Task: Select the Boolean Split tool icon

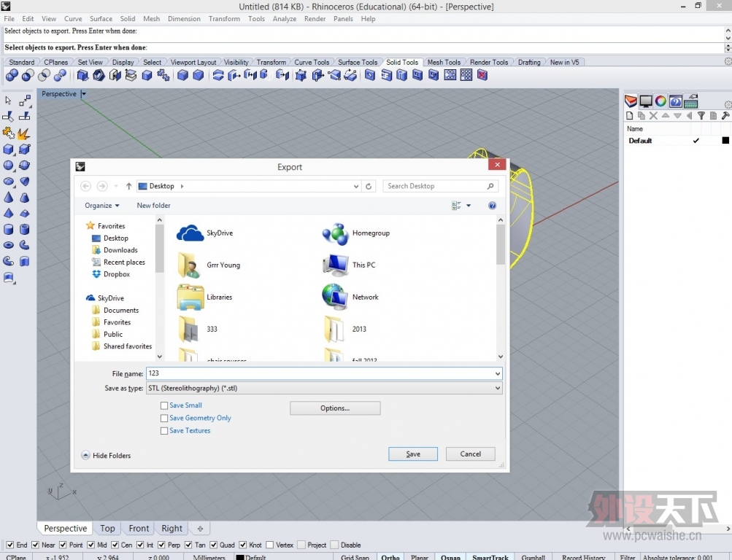Action: pyautogui.click(x=60, y=75)
